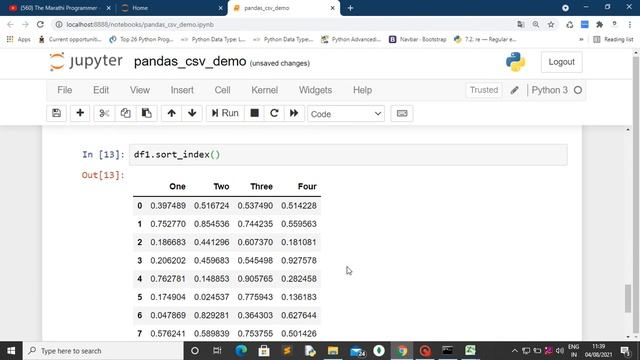Rename notebook title pandas_csv_demo
The image size is (640, 360).
190,62
